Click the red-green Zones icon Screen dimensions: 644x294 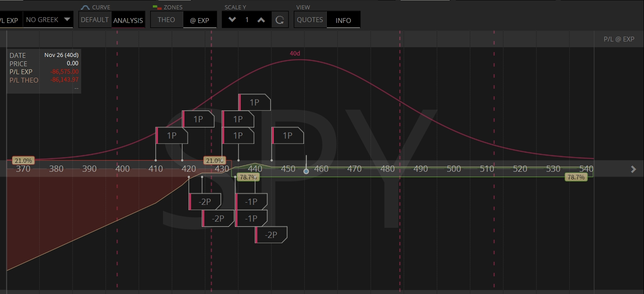click(157, 8)
